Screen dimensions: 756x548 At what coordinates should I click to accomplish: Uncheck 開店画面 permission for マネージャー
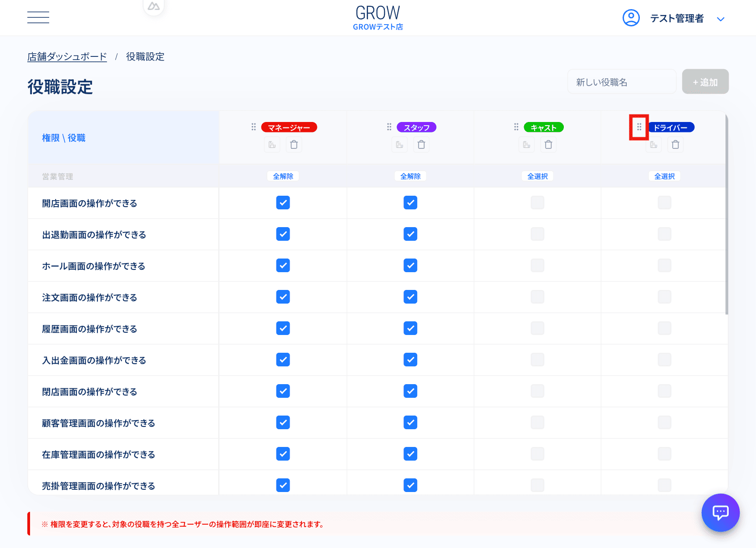283,203
